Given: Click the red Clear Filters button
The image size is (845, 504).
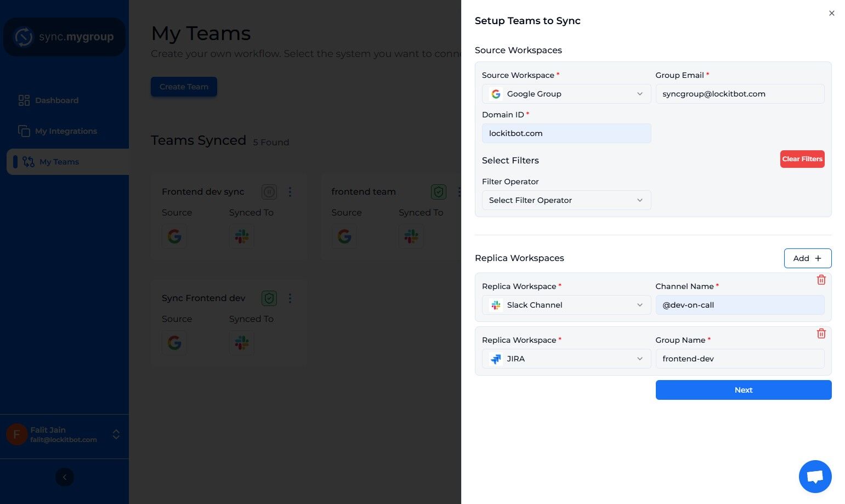Looking at the screenshot, I should click(802, 159).
